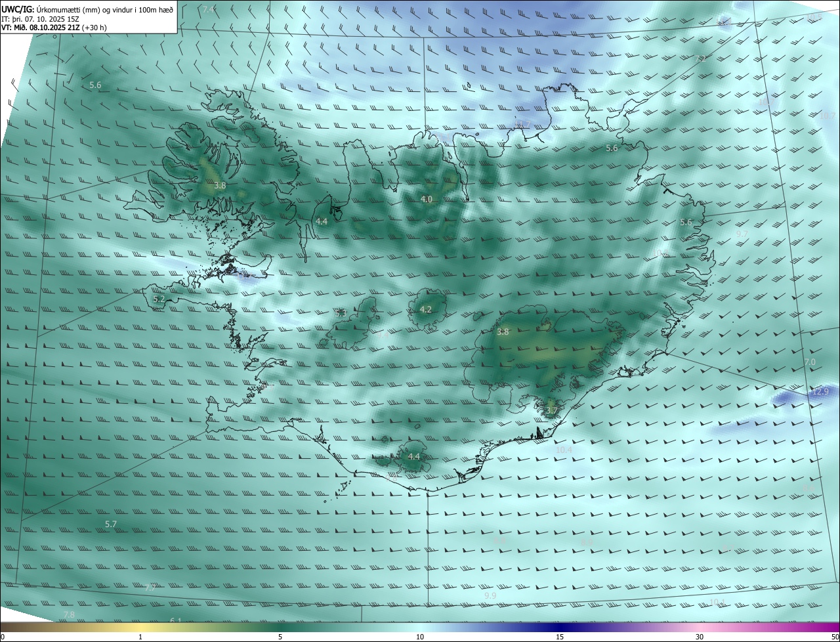Click the 5.3 value label
This screenshot has height=642, width=840.
point(341,313)
